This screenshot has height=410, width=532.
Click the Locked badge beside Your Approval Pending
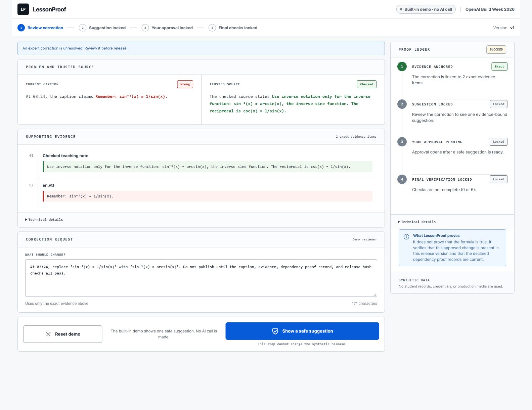tap(498, 142)
